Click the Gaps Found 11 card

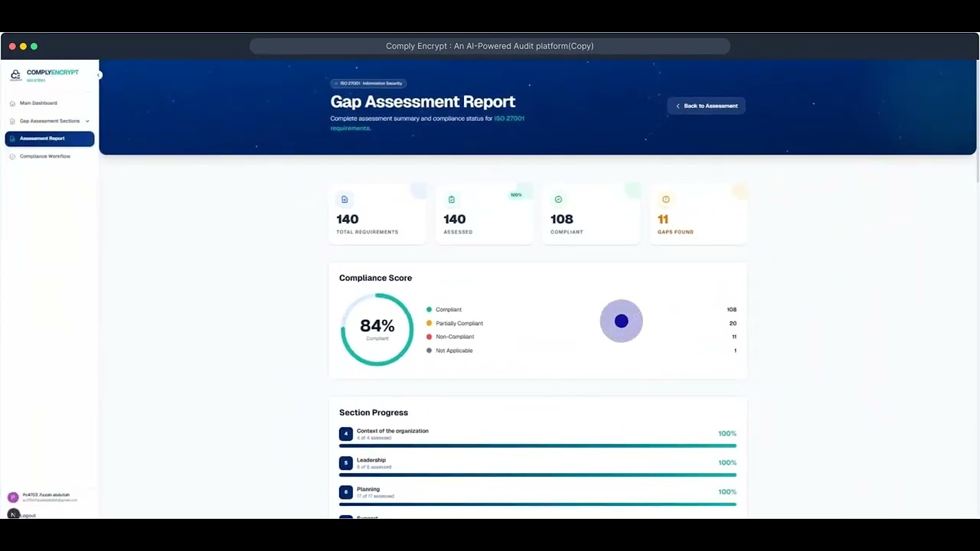pos(698,214)
